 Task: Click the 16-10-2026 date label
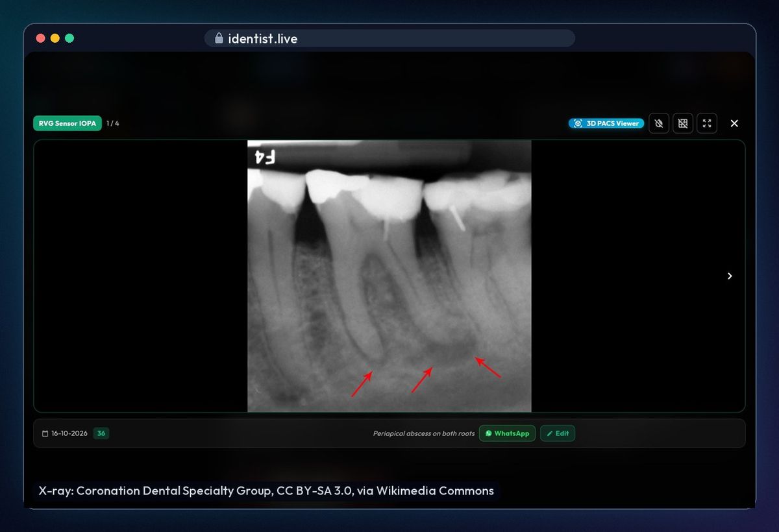(x=69, y=433)
